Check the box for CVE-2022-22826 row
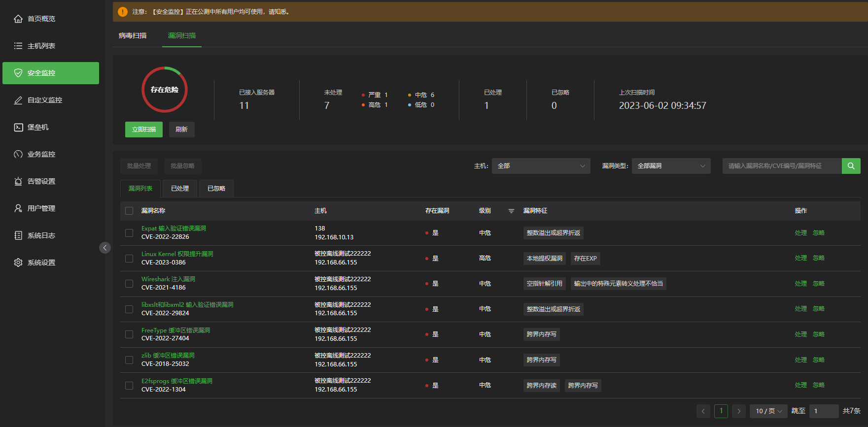The image size is (868, 427). pyautogui.click(x=129, y=233)
